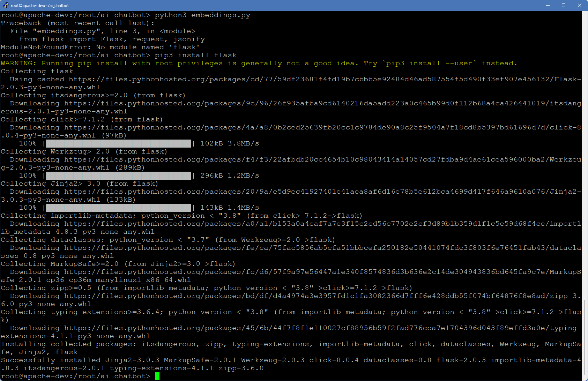The image size is (588, 381).
Task: Click the 'Collecting MarkupSafe>=2.0' line
Action: pos(118,264)
